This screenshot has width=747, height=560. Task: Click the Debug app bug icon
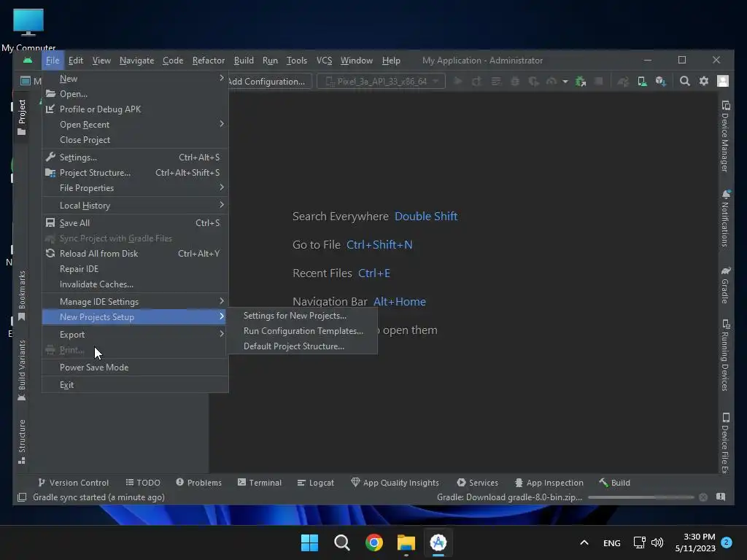coord(515,82)
